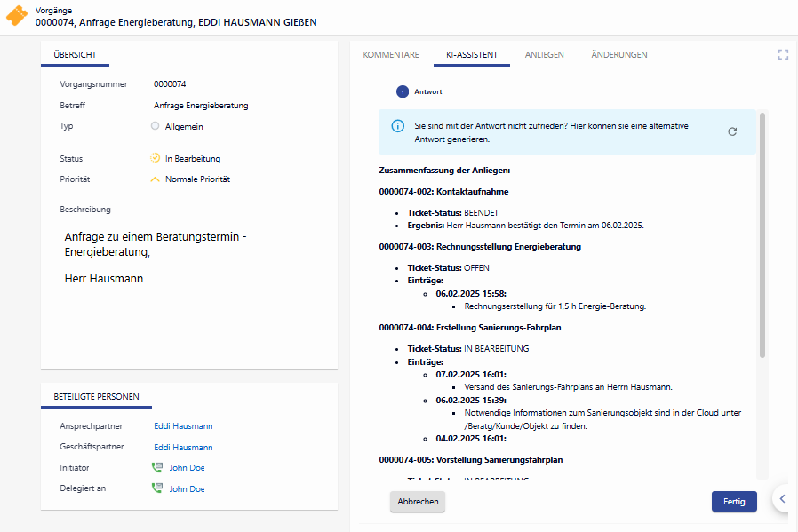Click the step 1 Antwort indicator
This screenshot has width=798, height=532.
click(403, 91)
